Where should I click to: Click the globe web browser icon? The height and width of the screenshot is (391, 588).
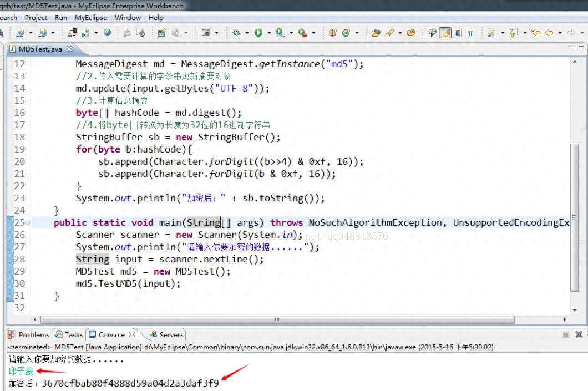pyautogui.click(x=108, y=33)
